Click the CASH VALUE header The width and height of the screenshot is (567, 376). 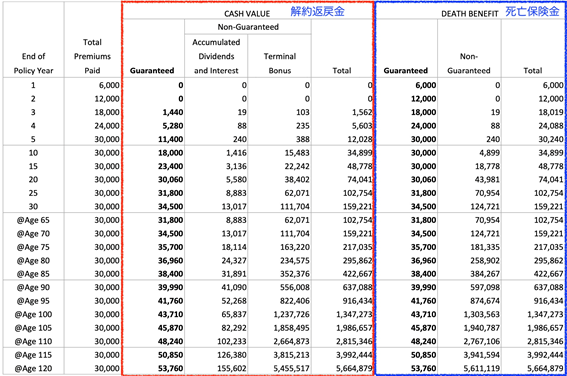[x=247, y=14]
